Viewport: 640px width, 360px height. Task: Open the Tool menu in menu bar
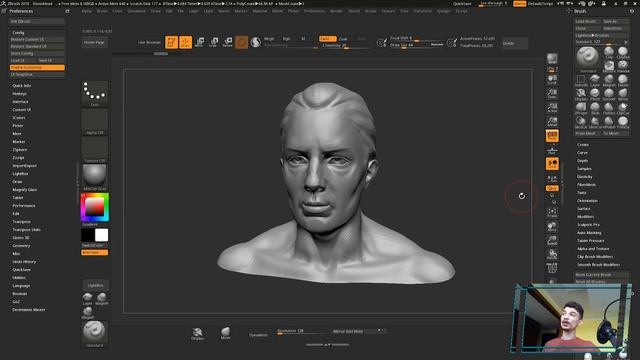pos(404,11)
